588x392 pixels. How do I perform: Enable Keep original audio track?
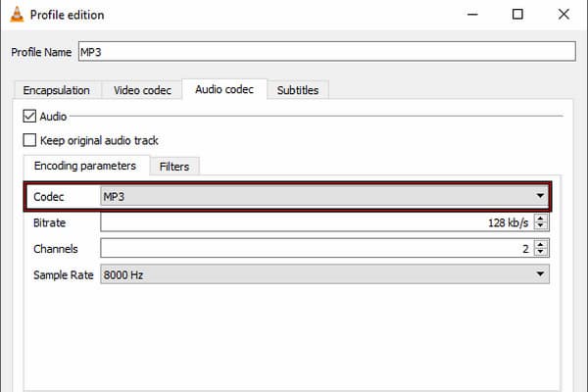pos(29,140)
